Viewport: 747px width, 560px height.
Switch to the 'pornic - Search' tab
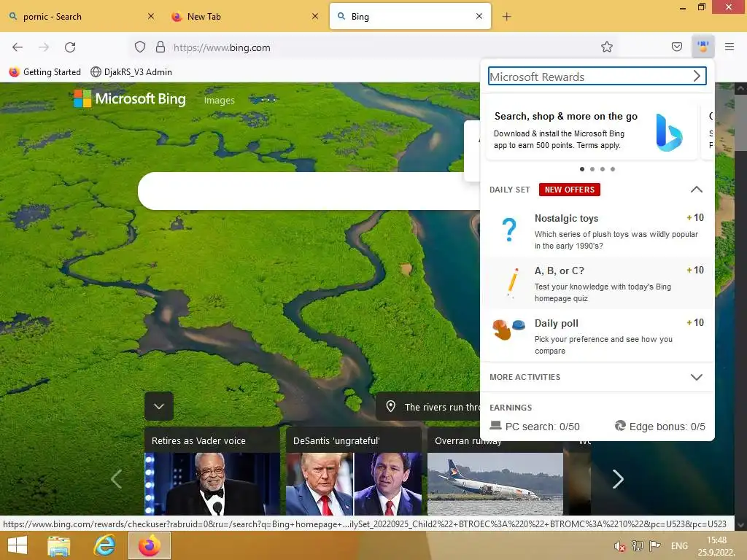click(x=82, y=16)
